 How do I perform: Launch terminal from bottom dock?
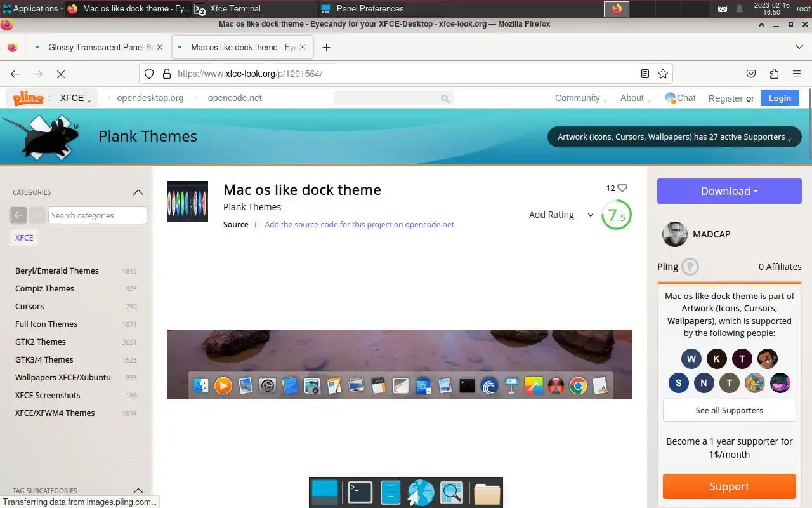pos(360,492)
